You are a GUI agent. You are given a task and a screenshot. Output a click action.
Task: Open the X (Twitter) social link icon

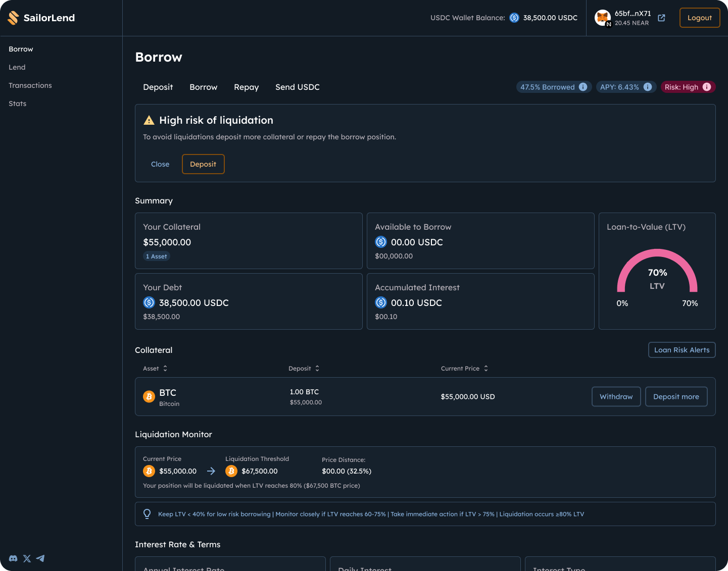click(x=27, y=558)
